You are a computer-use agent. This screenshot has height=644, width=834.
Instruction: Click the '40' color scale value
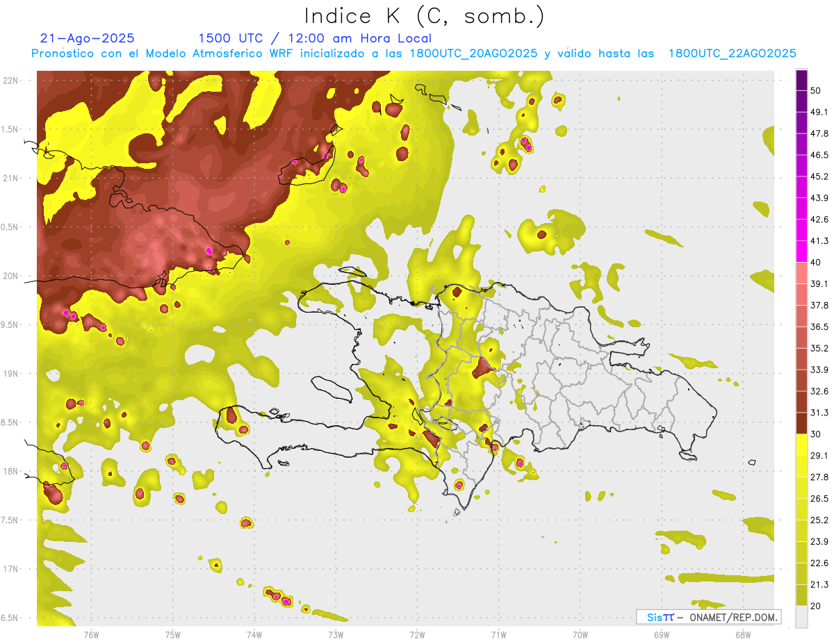[x=816, y=263]
